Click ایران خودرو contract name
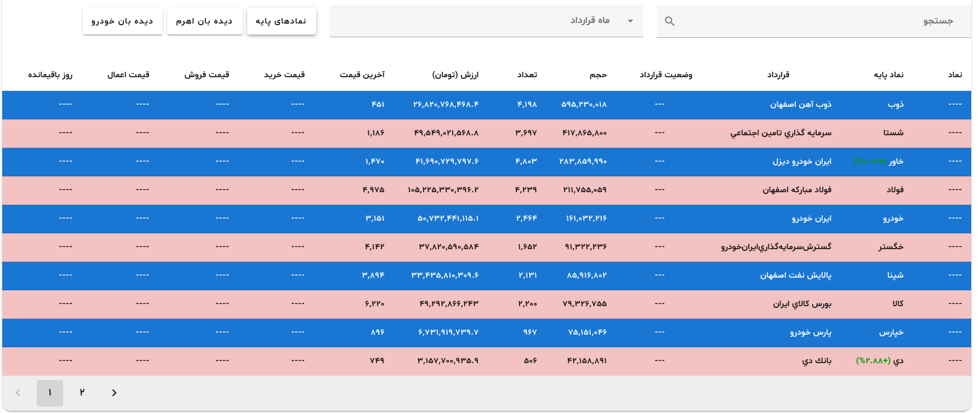This screenshot has height=413, width=980. click(x=812, y=219)
